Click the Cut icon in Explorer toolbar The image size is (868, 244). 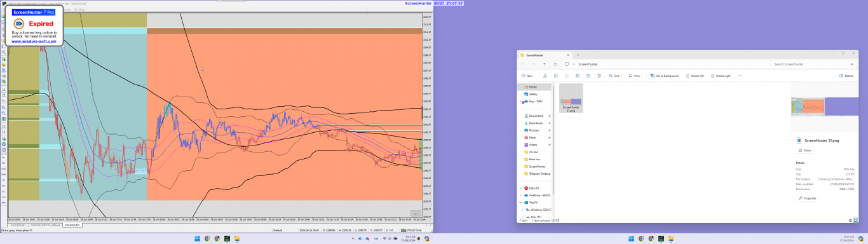point(545,76)
